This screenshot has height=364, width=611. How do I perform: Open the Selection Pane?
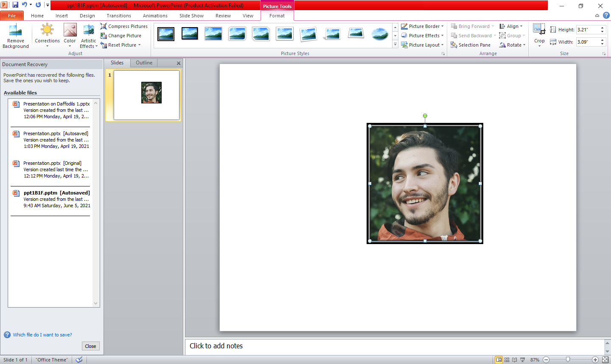point(471,45)
